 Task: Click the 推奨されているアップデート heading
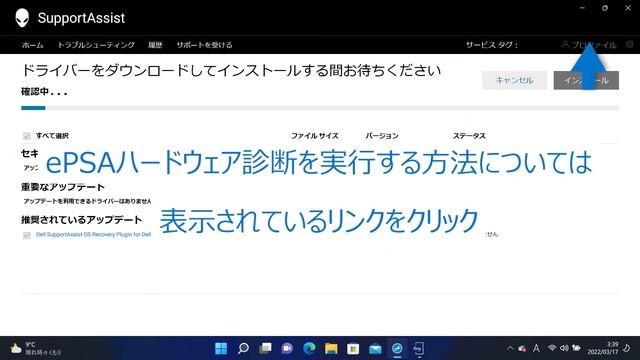82,220
